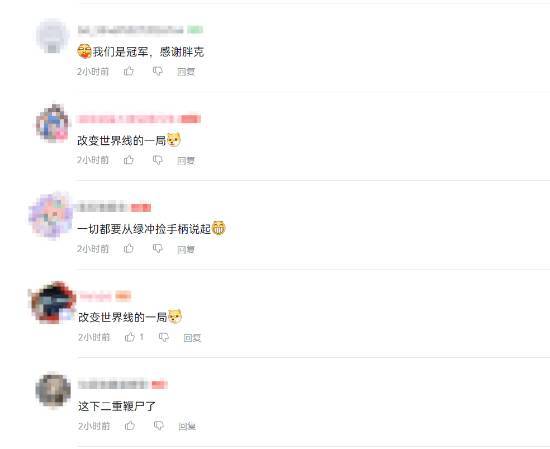Open avatar of '一切都要从绿冲捡手柄说起' commenter
550x449 pixels.
click(x=51, y=215)
